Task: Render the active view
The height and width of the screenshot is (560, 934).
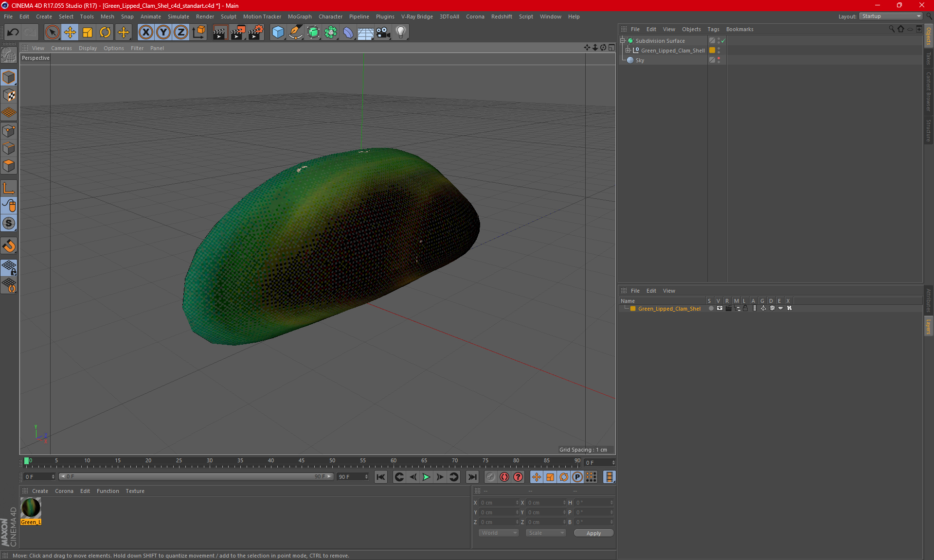Action: (x=220, y=32)
